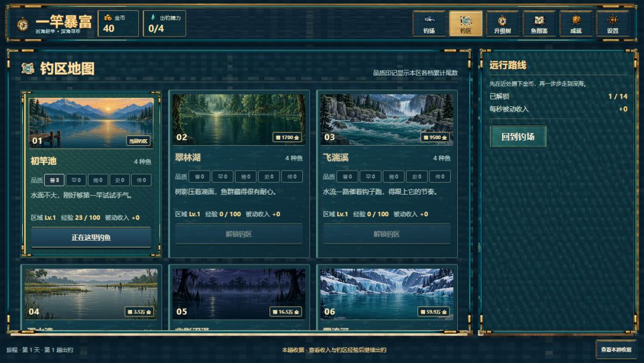Click the 品质印记显示本区各档累计尾数 hint text
Screen dimensions: 644x363
click(415, 73)
